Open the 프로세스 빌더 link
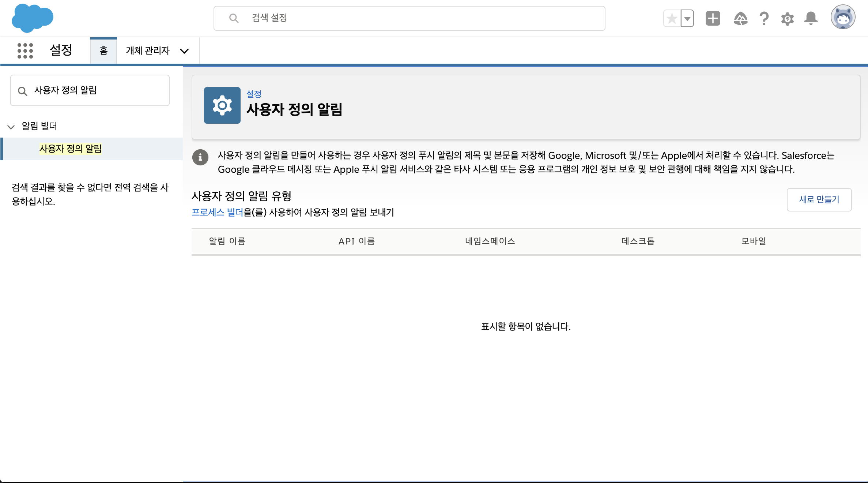The height and width of the screenshot is (483, 868). pyautogui.click(x=217, y=212)
